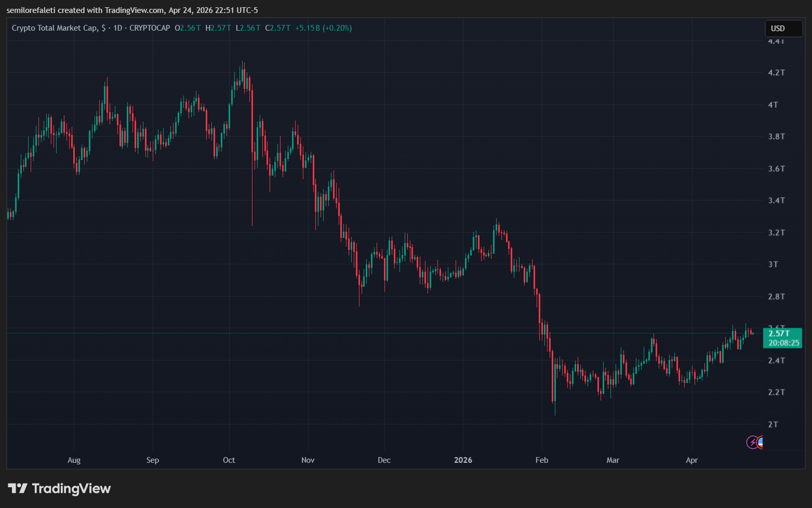Click the Aug label on time axis
This screenshot has height=508, width=812.
point(74,460)
